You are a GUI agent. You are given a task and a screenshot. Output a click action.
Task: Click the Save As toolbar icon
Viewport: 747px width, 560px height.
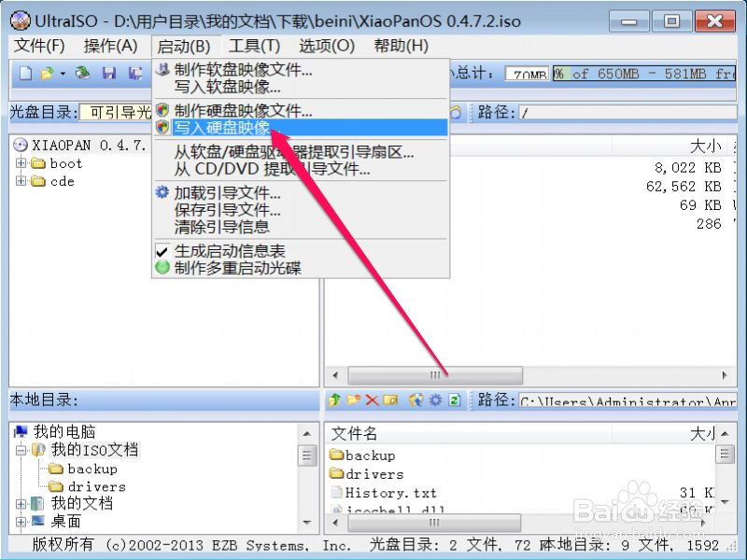pos(135,73)
